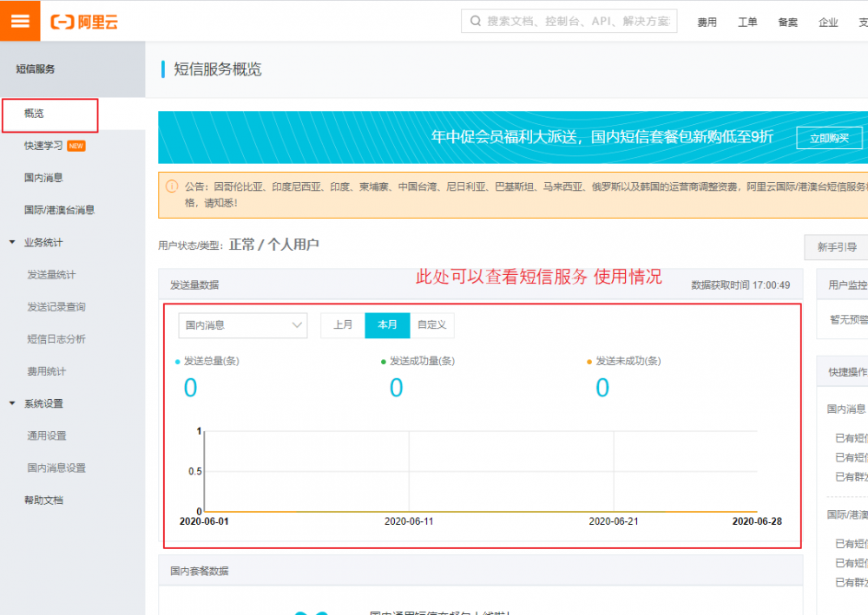Open the orange hamburger navigation menu
The image size is (868, 615).
19,21
